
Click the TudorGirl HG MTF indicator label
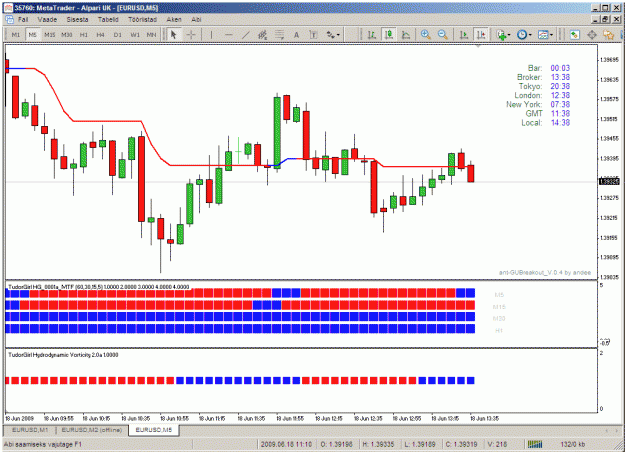(98, 287)
